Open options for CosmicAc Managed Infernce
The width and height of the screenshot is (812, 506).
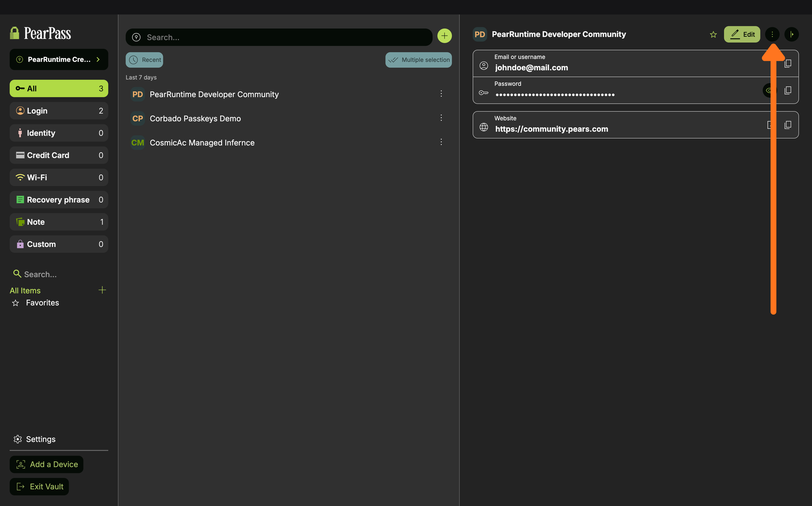(441, 142)
